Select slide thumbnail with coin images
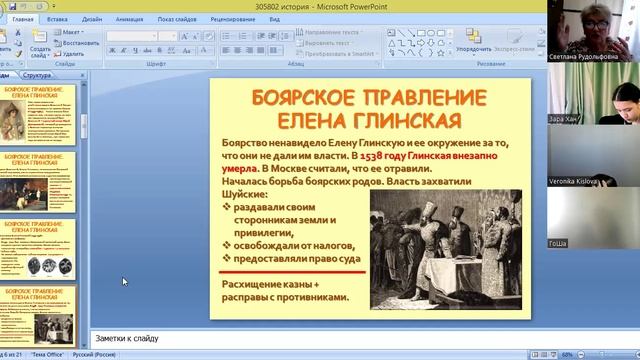The image size is (640, 360). tap(38, 249)
